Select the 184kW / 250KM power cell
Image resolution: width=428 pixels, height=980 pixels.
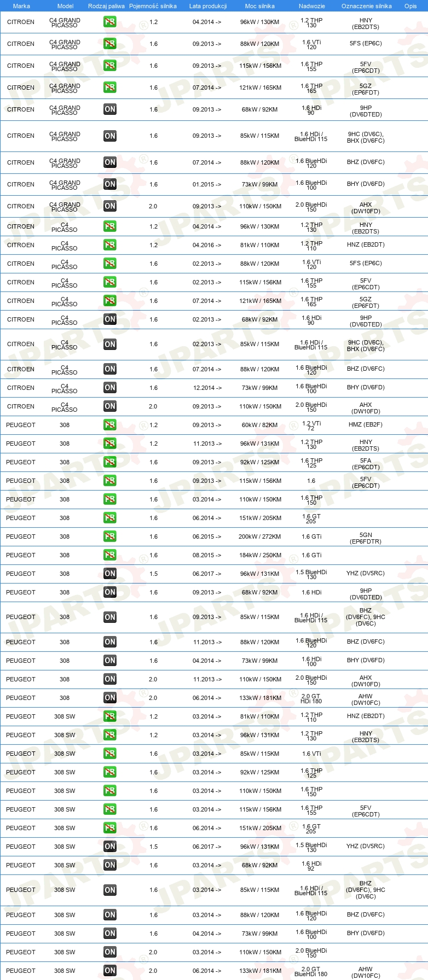(x=260, y=556)
